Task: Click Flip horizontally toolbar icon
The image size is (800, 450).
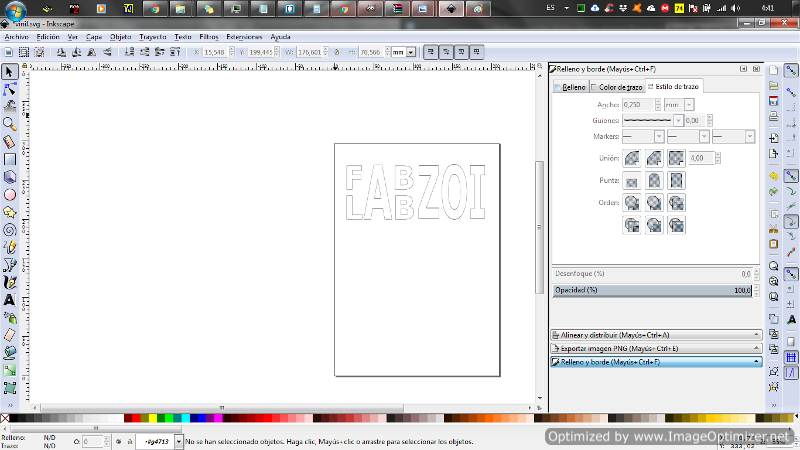Action: pos(92,52)
